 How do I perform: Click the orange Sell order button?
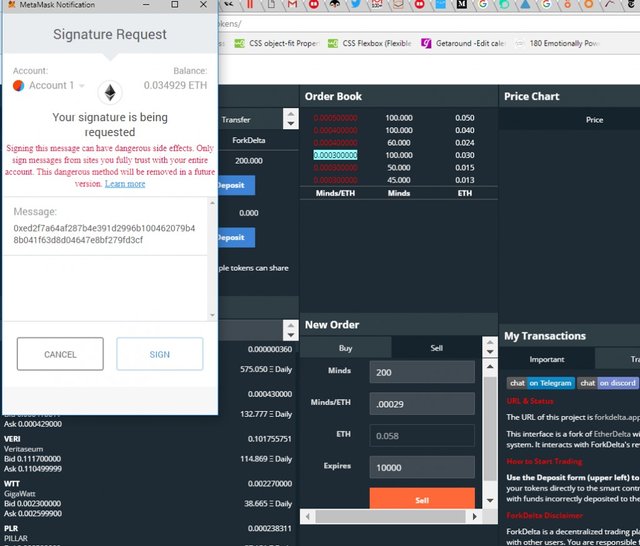point(422,499)
